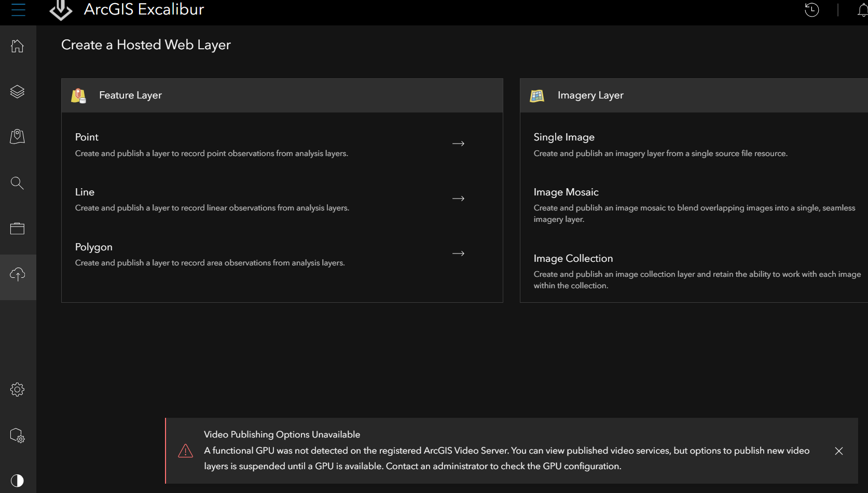Viewport: 868px width, 493px height.
Task: Click the 'Video Publishing Options Unavailable' title
Action: (x=282, y=434)
